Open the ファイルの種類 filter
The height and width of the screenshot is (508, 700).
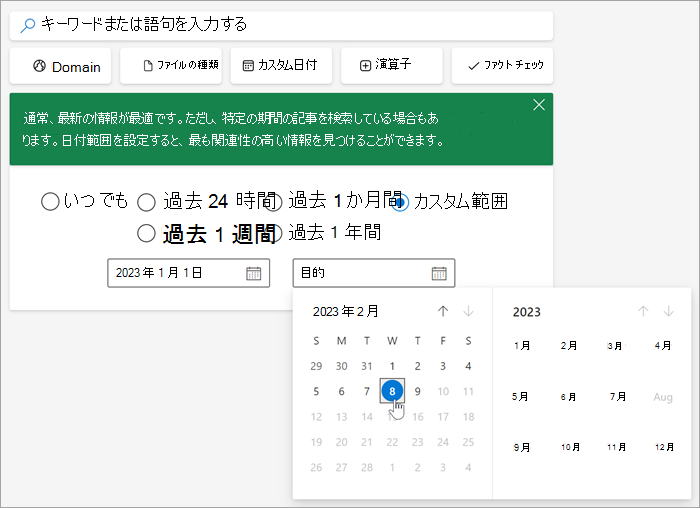[x=171, y=66]
